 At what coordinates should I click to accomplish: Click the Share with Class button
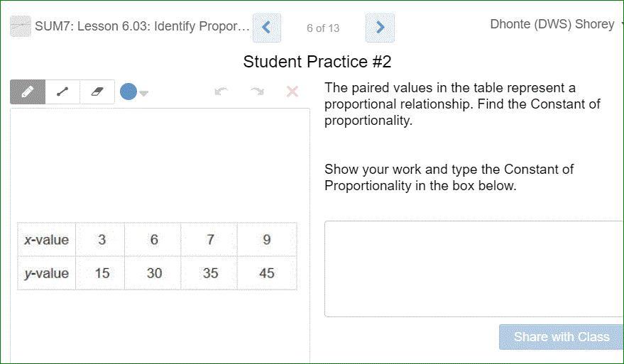[561, 337]
